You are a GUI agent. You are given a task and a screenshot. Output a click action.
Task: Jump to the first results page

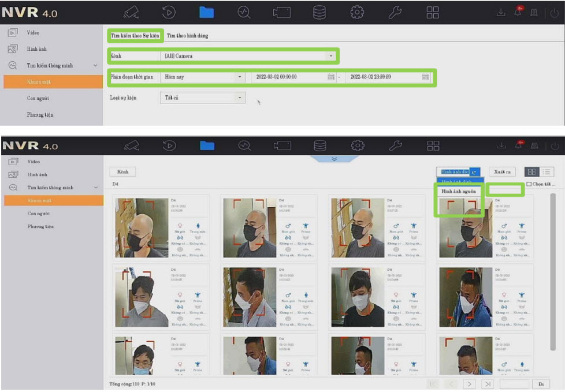click(x=433, y=384)
